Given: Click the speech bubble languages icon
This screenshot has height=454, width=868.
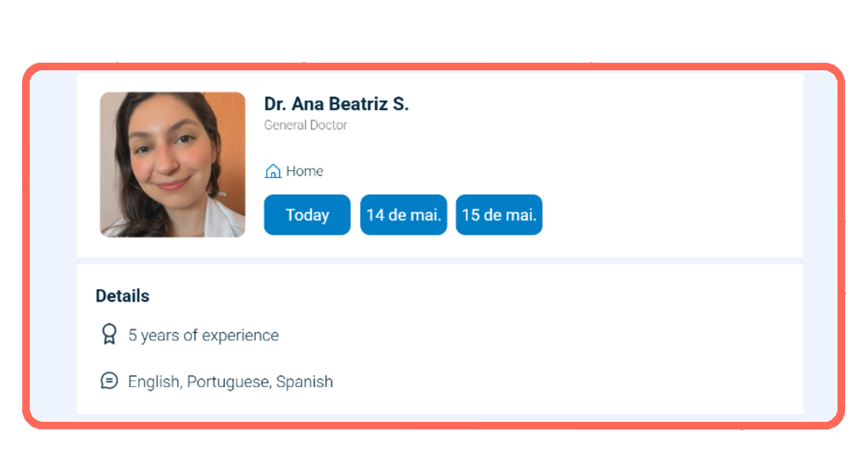Looking at the screenshot, I should click(109, 380).
